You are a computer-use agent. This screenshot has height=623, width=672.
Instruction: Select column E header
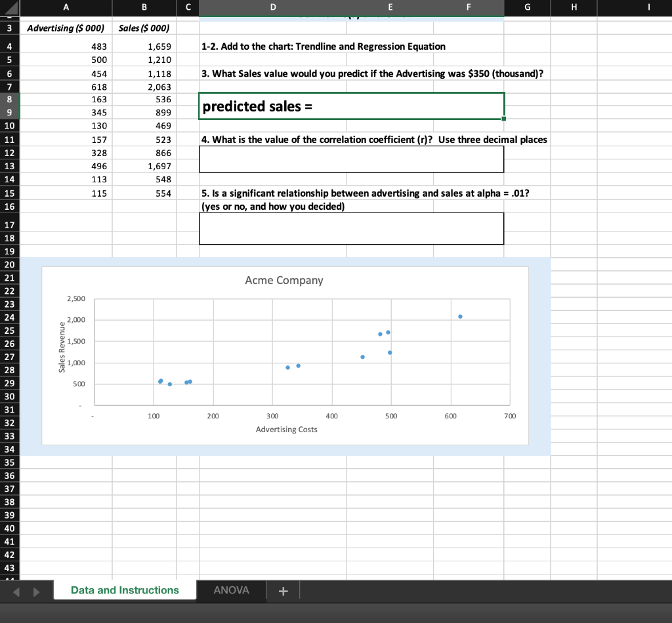point(390,7)
